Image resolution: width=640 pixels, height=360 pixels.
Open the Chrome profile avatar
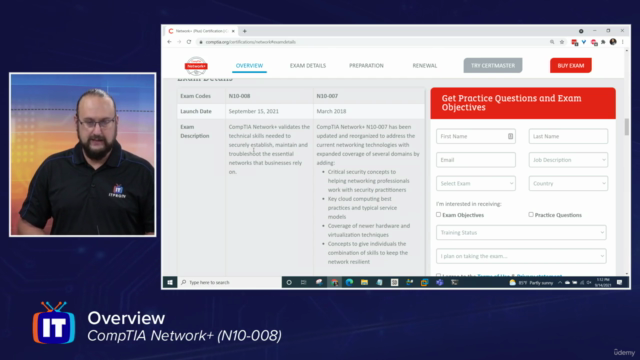coord(613,42)
